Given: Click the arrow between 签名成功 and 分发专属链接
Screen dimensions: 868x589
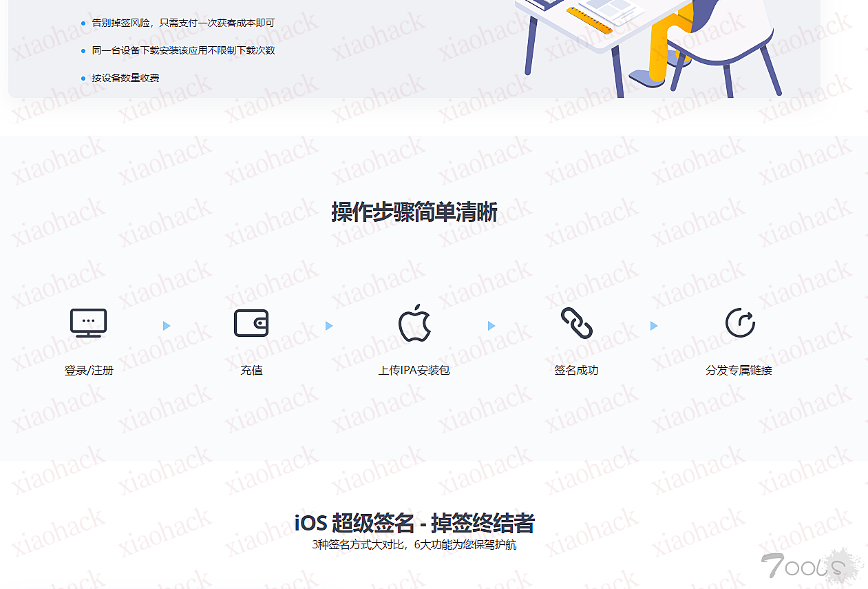Looking at the screenshot, I should coord(654,326).
